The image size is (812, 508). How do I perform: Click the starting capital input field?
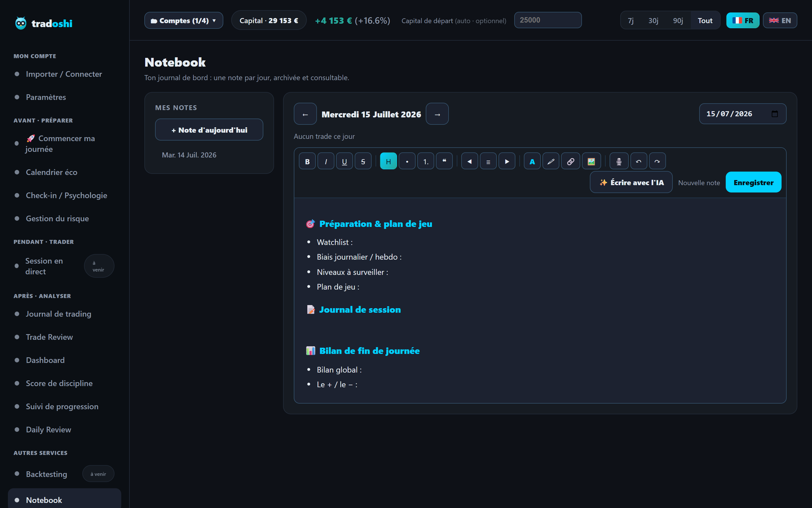click(548, 20)
